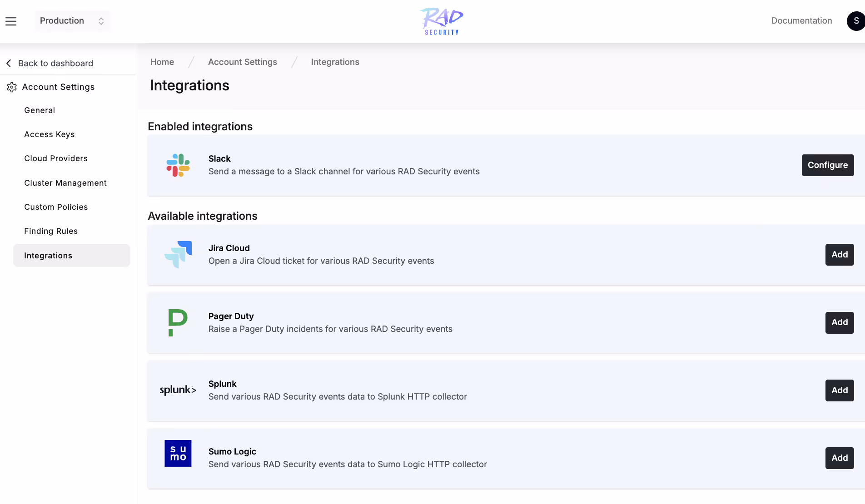The height and width of the screenshot is (504, 865).
Task: Click the Slack logo icon
Action: pyautogui.click(x=178, y=165)
